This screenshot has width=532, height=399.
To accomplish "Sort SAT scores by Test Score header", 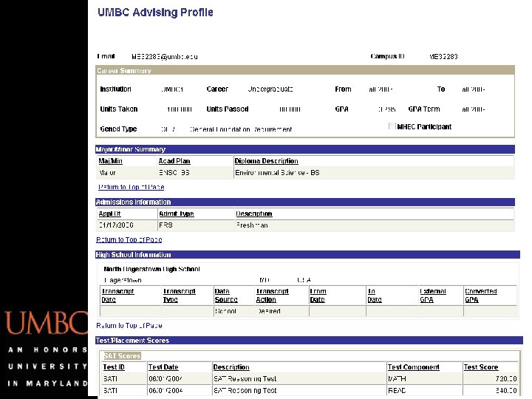I will coord(481,367).
